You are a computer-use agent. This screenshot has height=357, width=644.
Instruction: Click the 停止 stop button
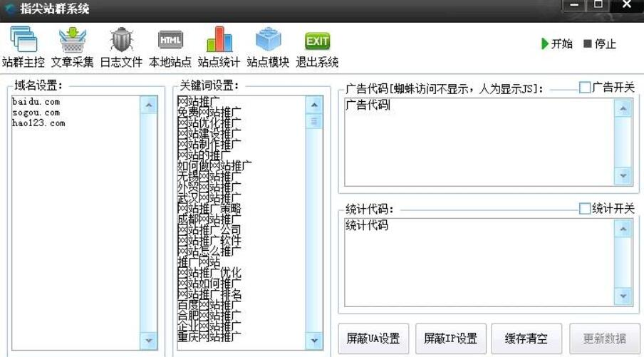coord(600,43)
